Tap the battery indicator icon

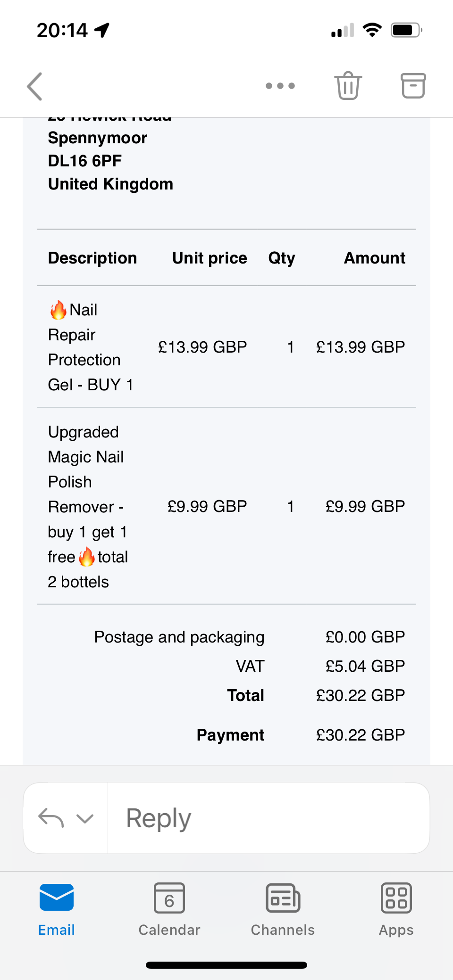click(406, 30)
